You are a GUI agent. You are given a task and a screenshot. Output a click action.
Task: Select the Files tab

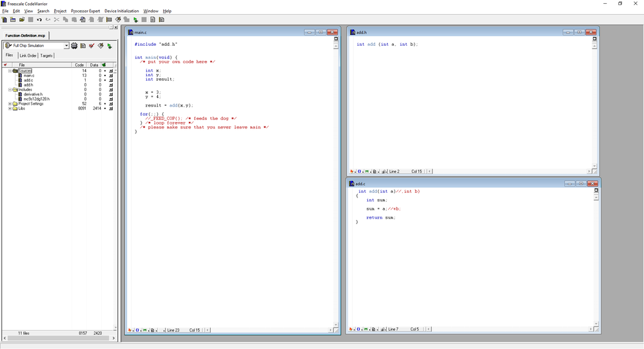(10, 55)
